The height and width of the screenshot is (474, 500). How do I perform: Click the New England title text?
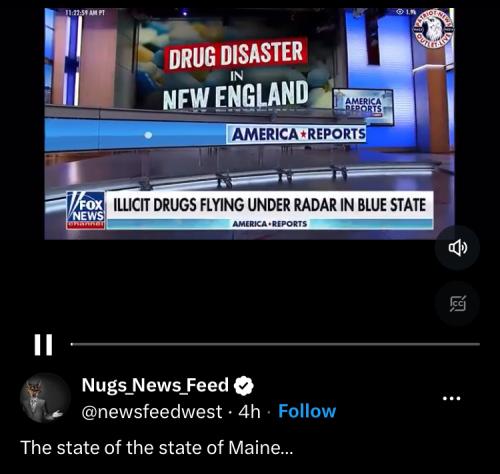click(x=235, y=96)
